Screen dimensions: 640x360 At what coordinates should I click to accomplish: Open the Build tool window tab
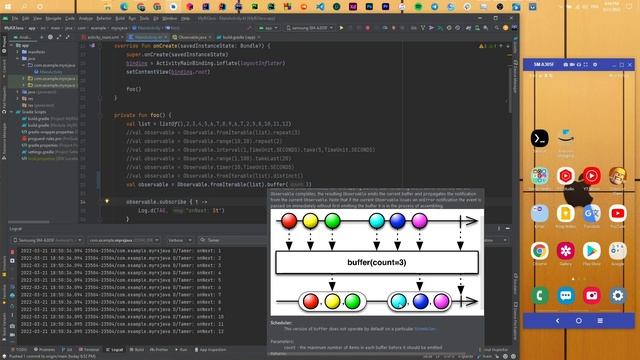point(138,350)
